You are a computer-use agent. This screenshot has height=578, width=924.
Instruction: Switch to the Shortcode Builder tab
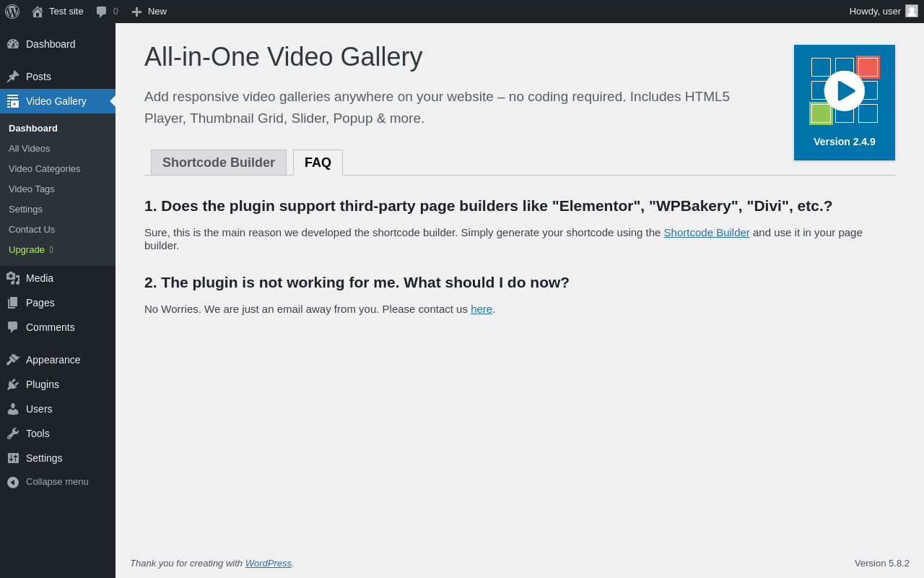click(x=219, y=163)
